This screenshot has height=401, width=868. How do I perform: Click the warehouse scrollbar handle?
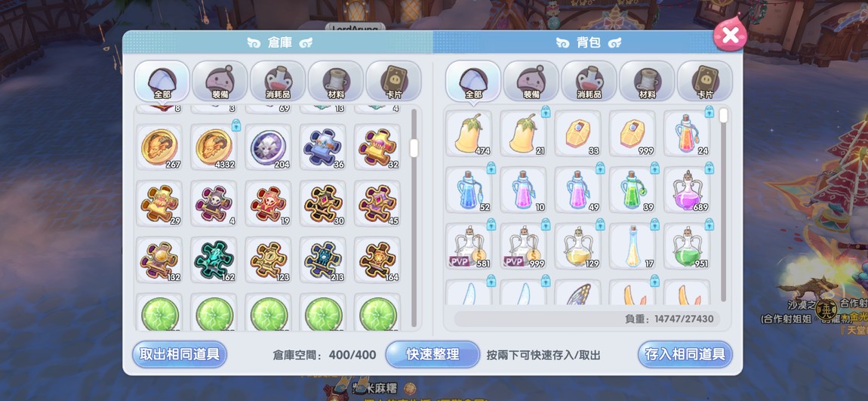click(414, 148)
